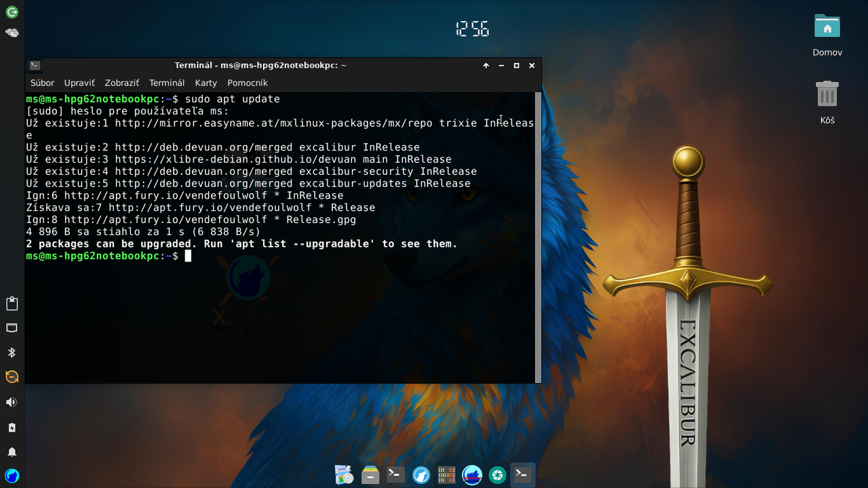Launch the teal screenshot shutter dock icon
The image size is (868, 488).
point(497,474)
